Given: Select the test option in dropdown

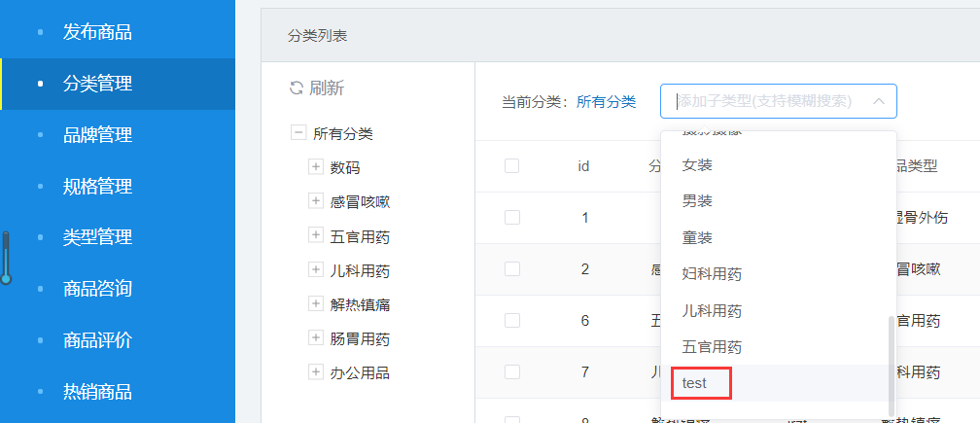Looking at the screenshot, I should (695, 383).
